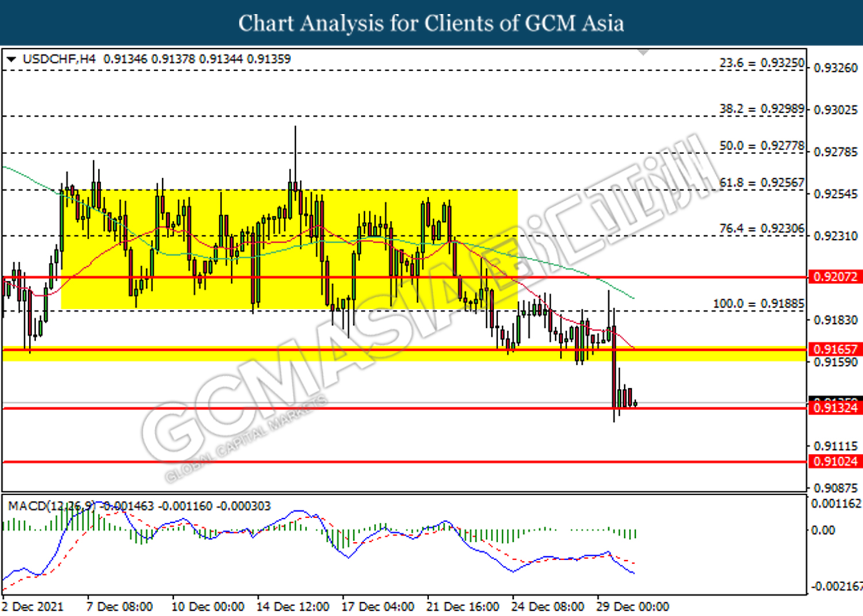Click the 0.91590 price axis value
The width and height of the screenshot is (863, 616).
point(836,362)
